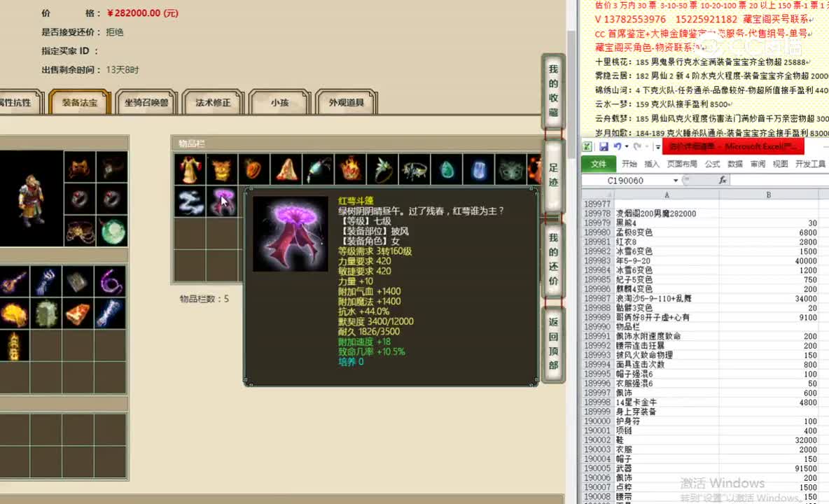Viewport: 829px width, 504px height.
Task: Switch to 法术修正 tab
Action: coord(213,102)
